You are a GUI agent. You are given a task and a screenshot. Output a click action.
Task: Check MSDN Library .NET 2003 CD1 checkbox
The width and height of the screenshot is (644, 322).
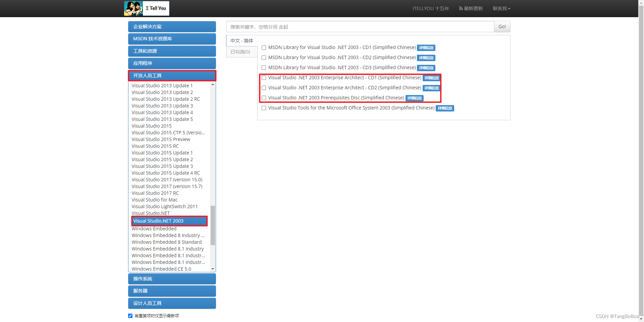pos(264,48)
